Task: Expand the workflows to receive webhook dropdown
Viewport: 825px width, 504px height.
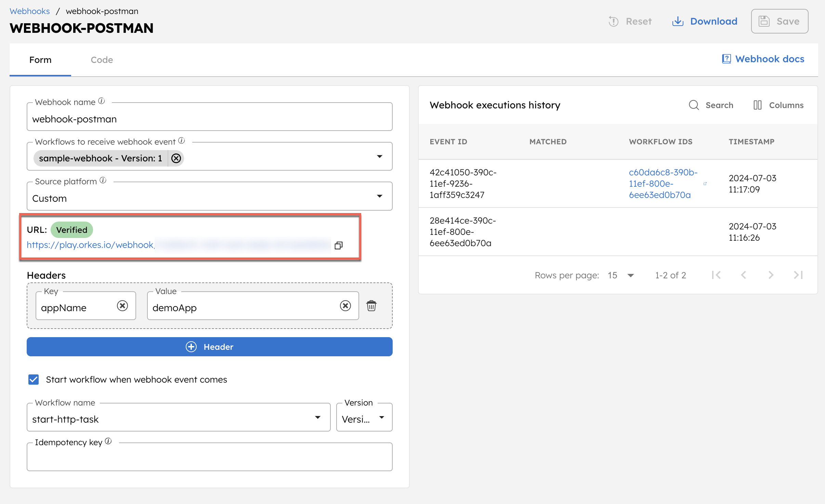Action: pyautogui.click(x=379, y=157)
